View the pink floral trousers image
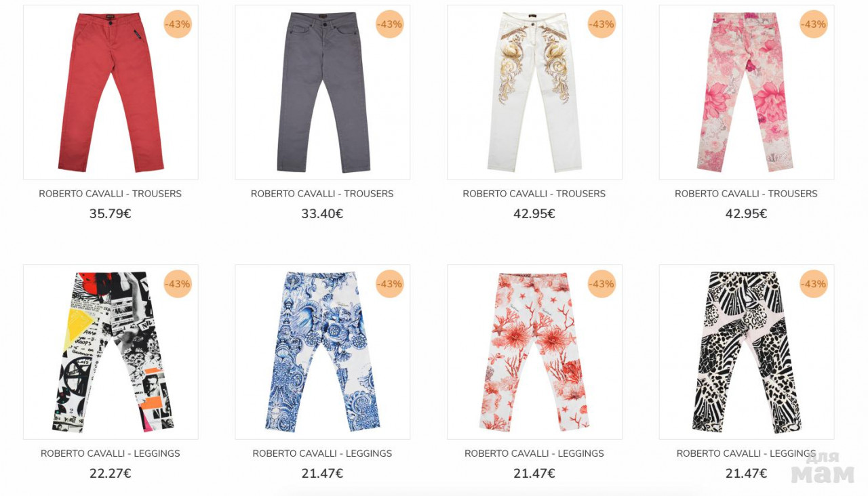This screenshot has width=868, height=496. [x=746, y=92]
